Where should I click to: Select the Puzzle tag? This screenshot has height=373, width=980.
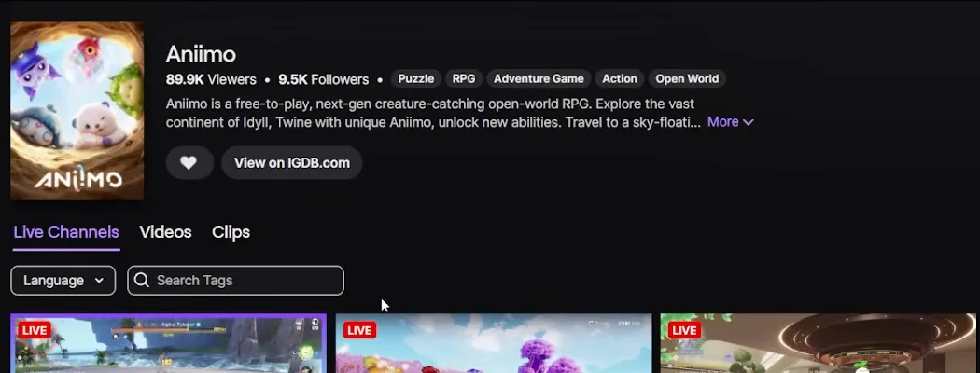click(x=416, y=78)
